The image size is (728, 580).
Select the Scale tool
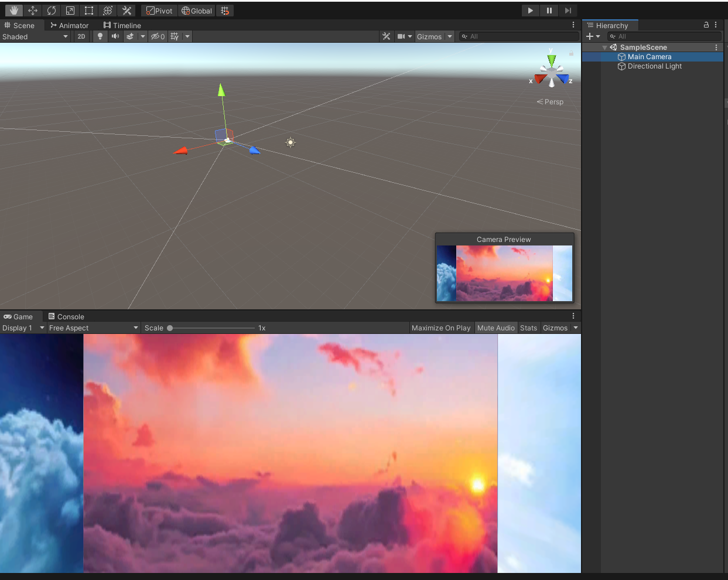pyautogui.click(x=70, y=10)
